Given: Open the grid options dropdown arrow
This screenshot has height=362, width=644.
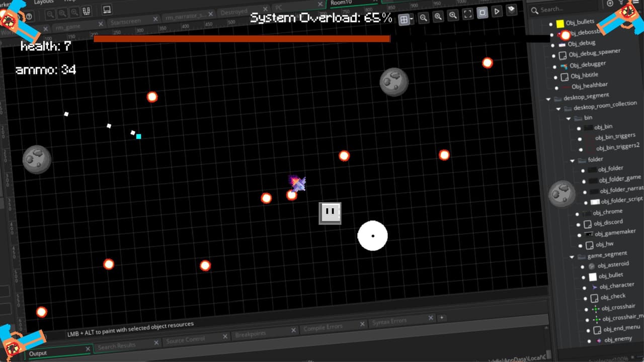Looking at the screenshot, I should 411,19.
